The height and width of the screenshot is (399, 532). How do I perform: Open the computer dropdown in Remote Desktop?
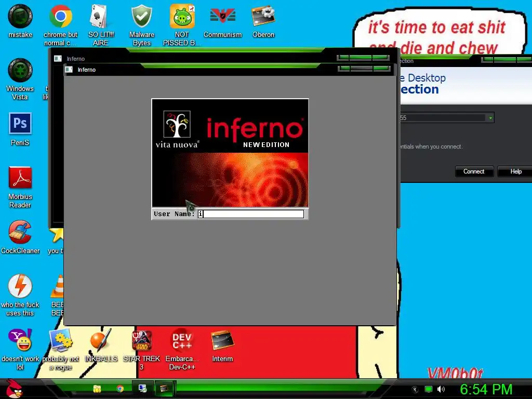490,118
